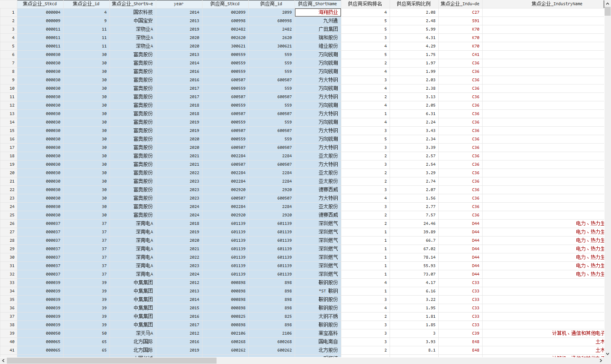Click the 焦点企业_Stkcd column header
Screen dimensions: 611x364
[x=40, y=4]
